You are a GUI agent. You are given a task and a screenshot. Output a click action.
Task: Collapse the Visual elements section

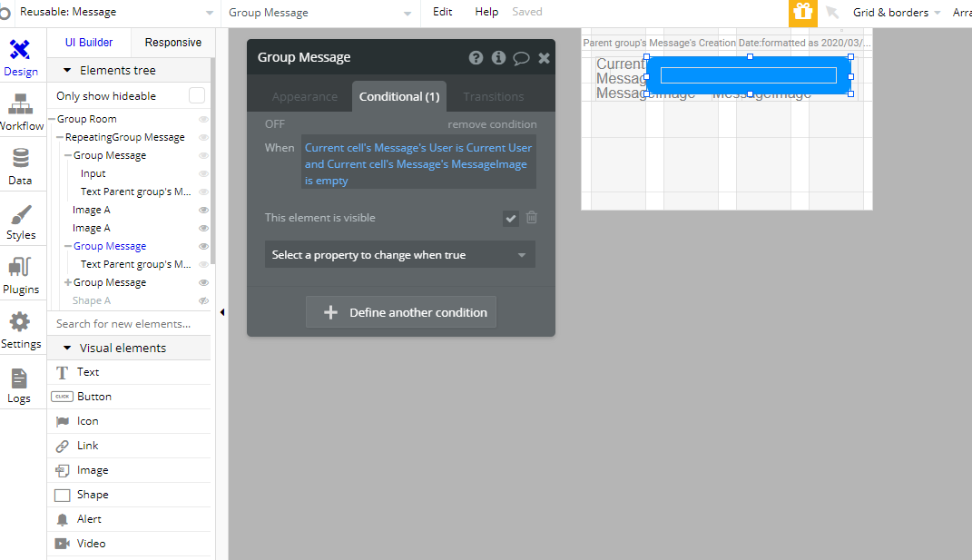tap(67, 348)
